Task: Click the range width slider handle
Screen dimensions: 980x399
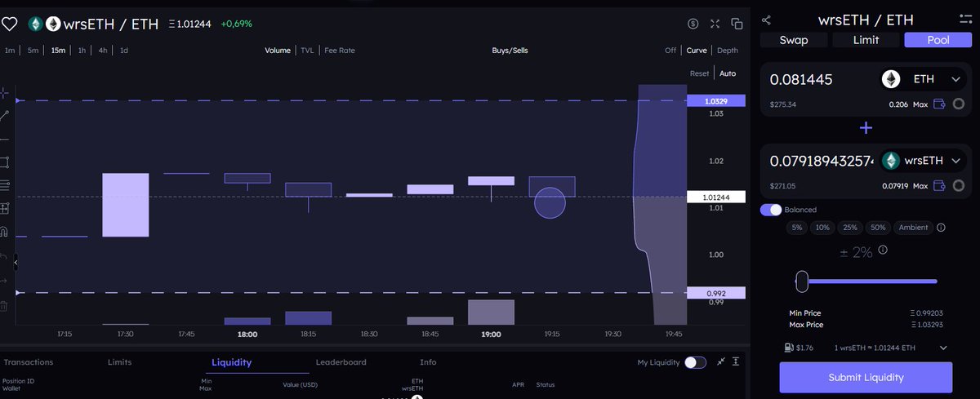Action: (x=802, y=282)
